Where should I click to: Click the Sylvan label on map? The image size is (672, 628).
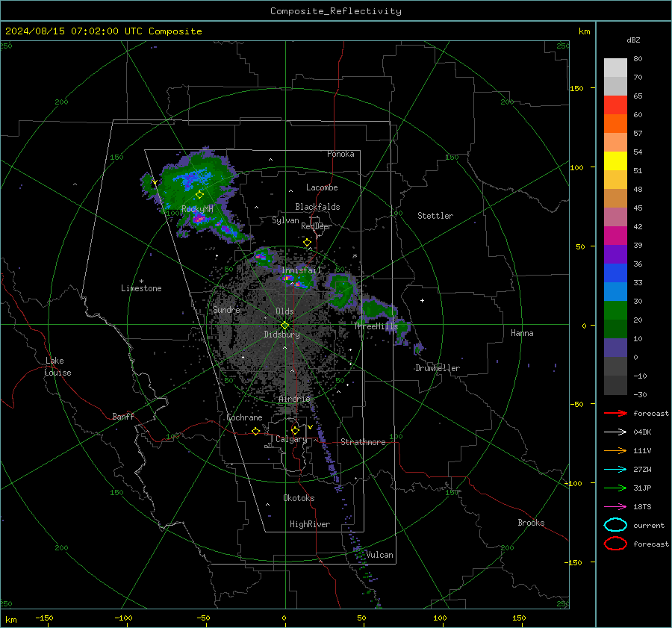click(285, 220)
